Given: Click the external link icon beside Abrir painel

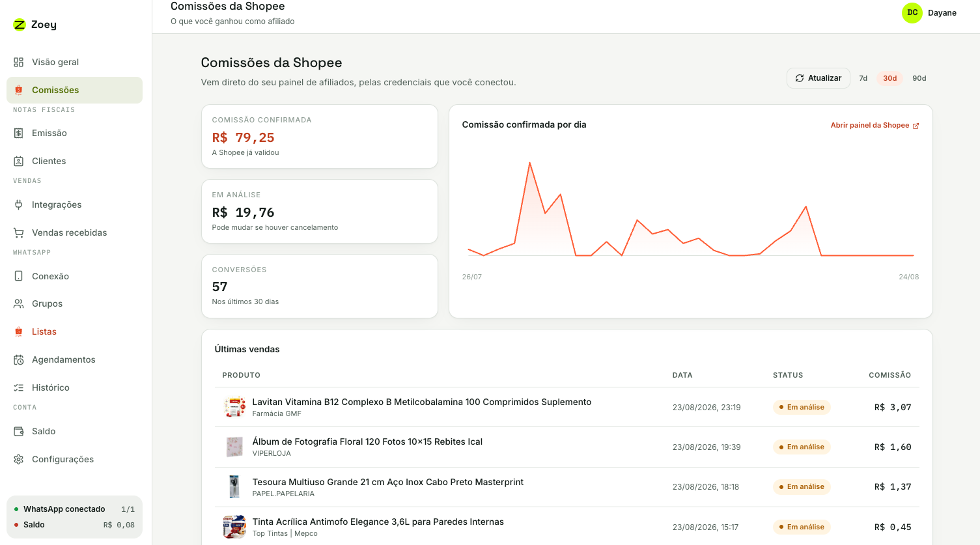Looking at the screenshot, I should (916, 126).
